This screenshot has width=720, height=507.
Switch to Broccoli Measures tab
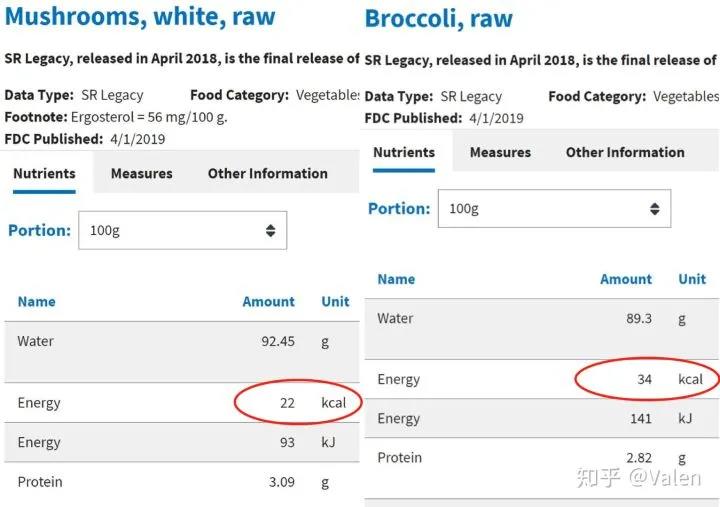pos(500,152)
